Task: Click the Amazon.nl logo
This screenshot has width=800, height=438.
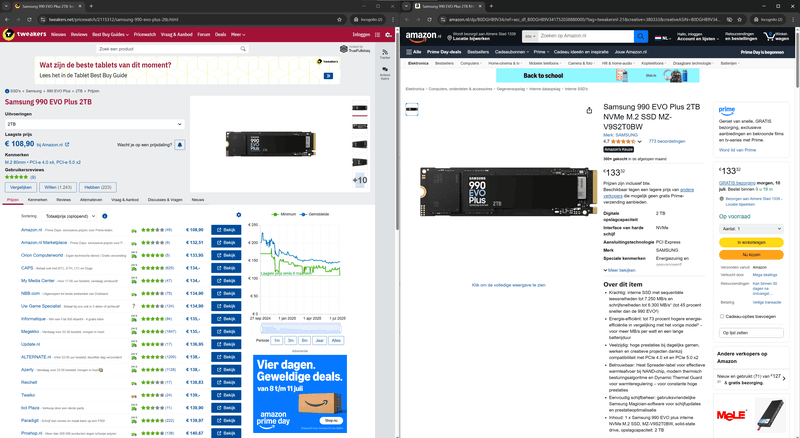Action: (x=424, y=36)
